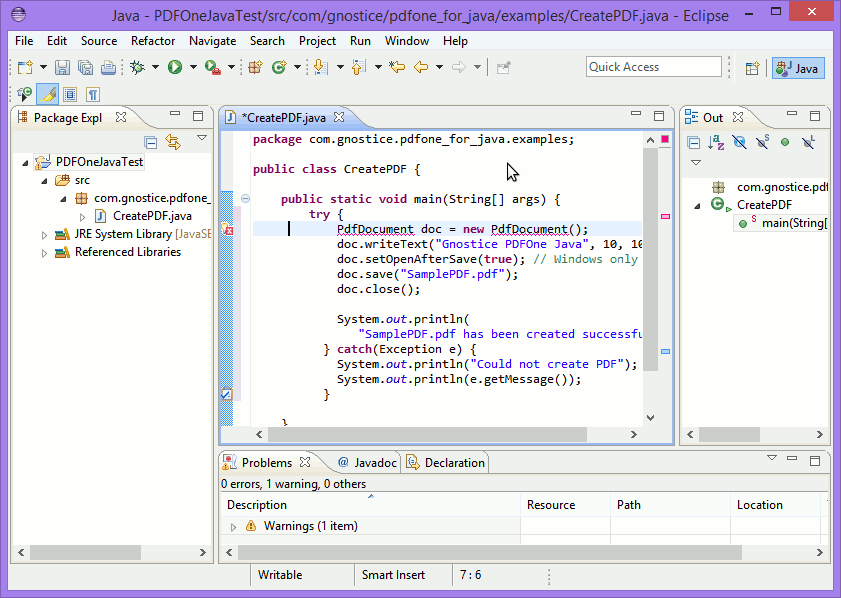The width and height of the screenshot is (841, 598).
Task: Open the Refactor menu
Action: pyautogui.click(x=153, y=41)
